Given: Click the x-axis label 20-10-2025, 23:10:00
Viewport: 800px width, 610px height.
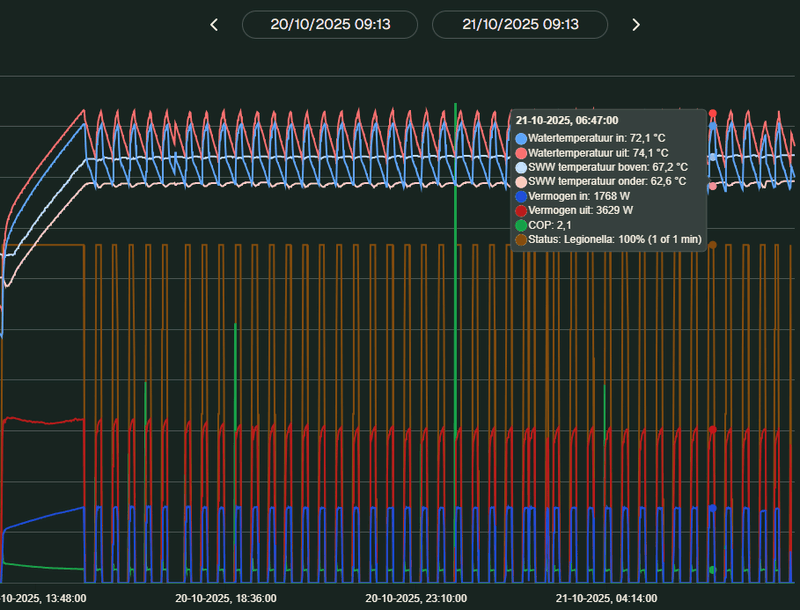Looking at the screenshot, I should pos(416,598).
